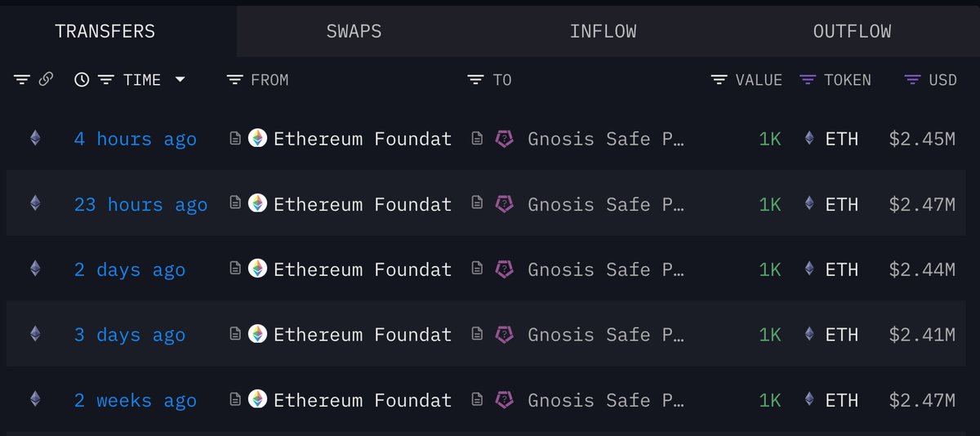
Task: Open the filter icon next to TO
Action: tap(475, 79)
